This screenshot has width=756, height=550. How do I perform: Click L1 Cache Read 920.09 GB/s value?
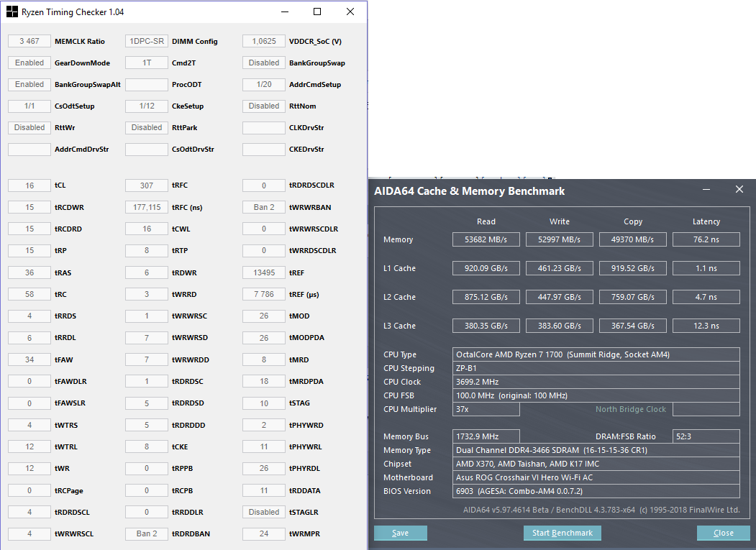point(486,268)
